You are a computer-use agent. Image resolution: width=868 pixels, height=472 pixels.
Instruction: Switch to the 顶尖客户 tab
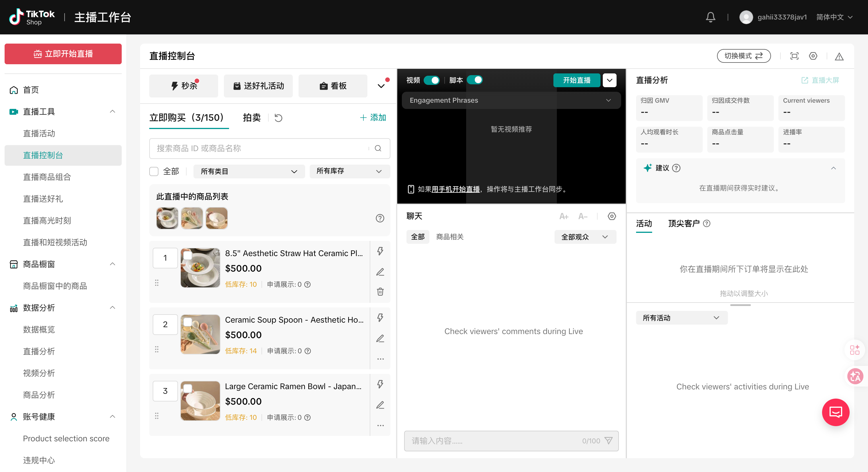[683, 223]
